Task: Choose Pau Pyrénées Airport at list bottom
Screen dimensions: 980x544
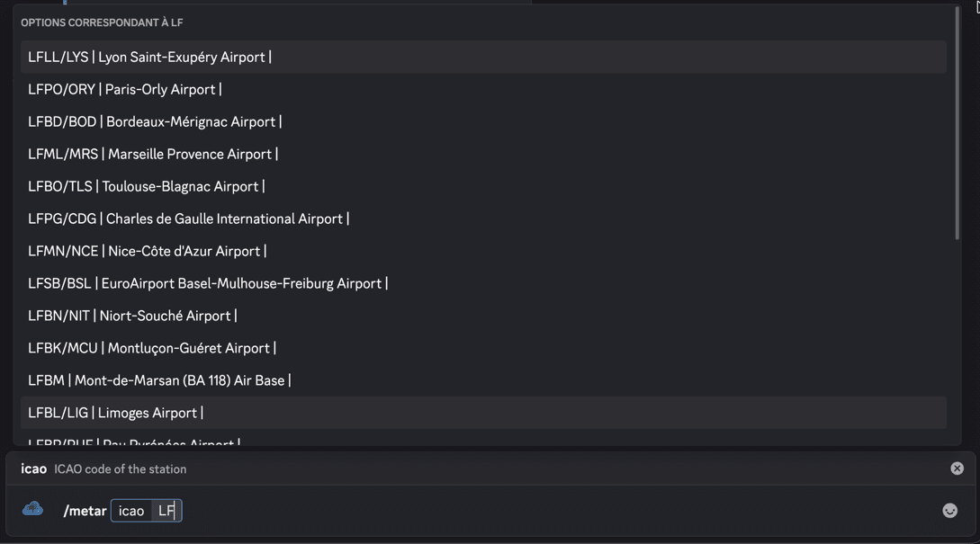Action: click(130, 443)
